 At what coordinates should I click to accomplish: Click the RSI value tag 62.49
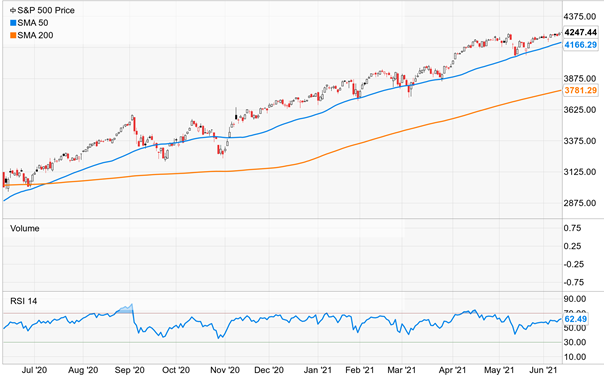pyautogui.click(x=575, y=319)
